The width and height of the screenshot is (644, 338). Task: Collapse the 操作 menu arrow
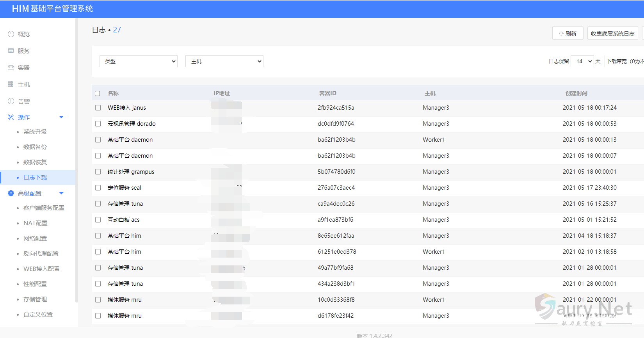61,117
